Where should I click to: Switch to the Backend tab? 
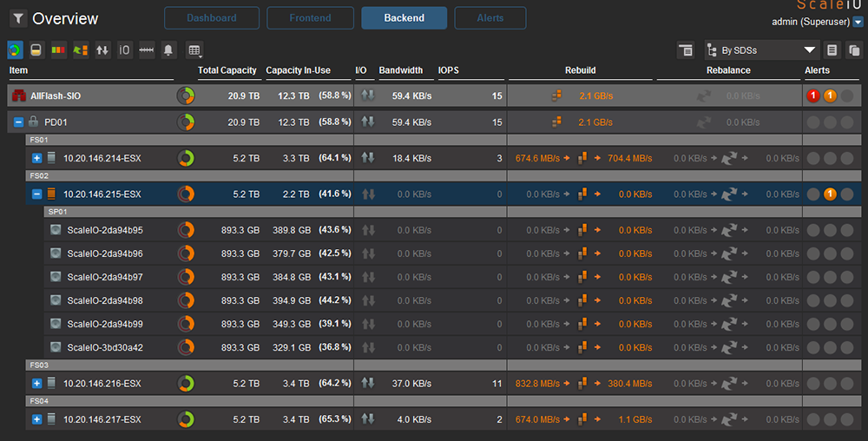pyautogui.click(x=404, y=17)
